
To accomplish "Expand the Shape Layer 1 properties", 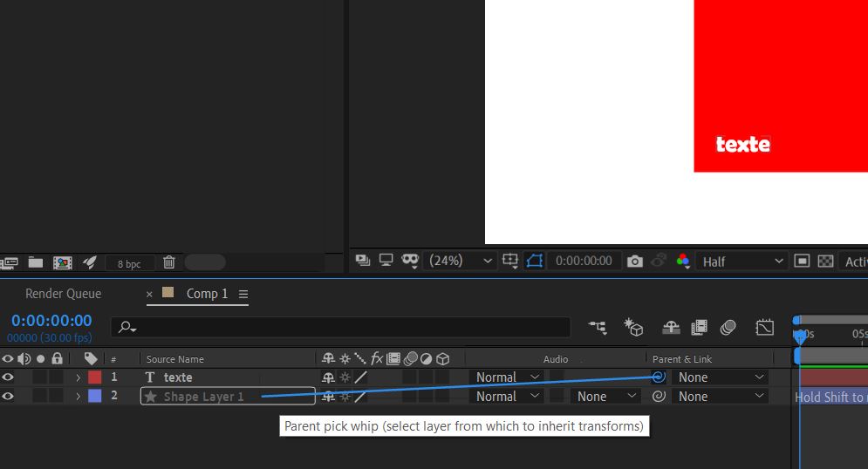I will (x=78, y=397).
